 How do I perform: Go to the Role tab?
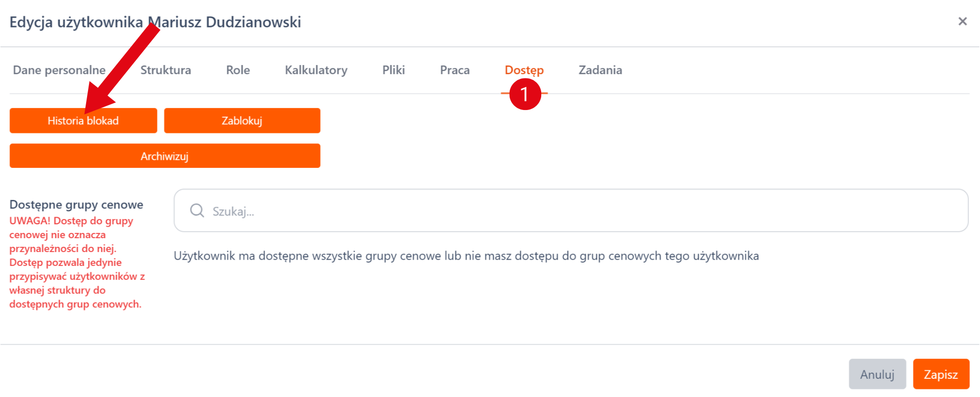click(x=238, y=70)
